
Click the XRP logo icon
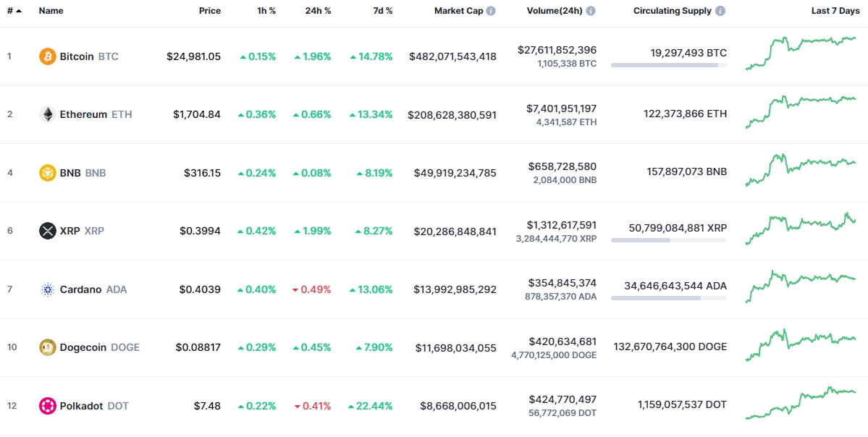pyautogui.click(x=48, y=231)
